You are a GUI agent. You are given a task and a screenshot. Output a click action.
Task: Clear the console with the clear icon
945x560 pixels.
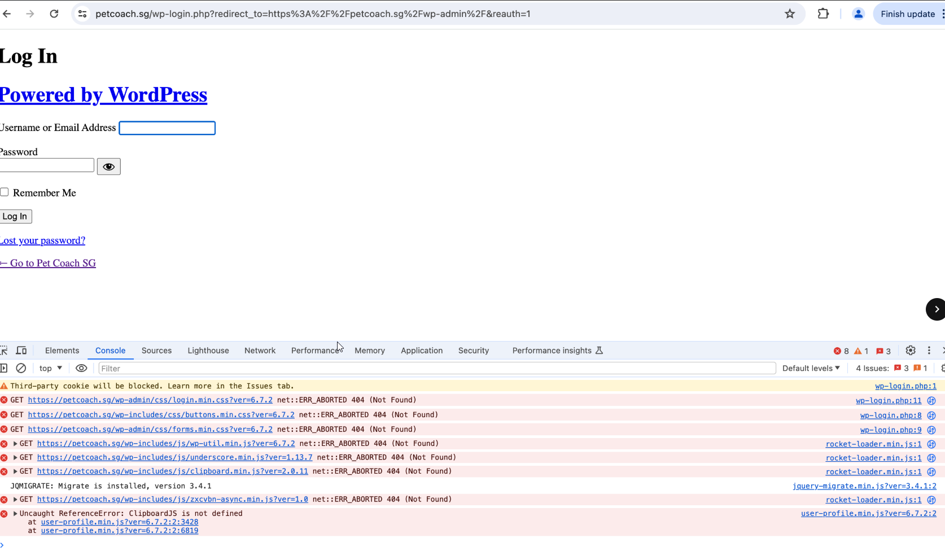[x=21, y=368]
